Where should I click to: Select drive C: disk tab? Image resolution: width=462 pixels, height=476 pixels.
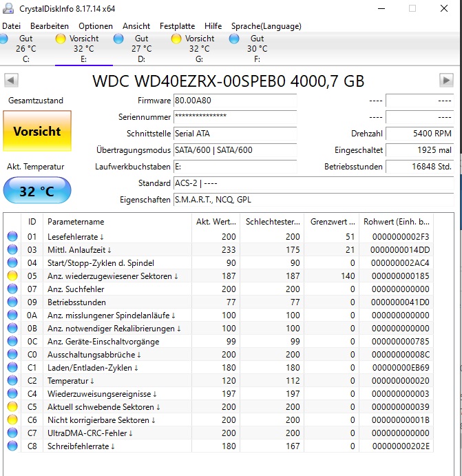coord(25,49)
